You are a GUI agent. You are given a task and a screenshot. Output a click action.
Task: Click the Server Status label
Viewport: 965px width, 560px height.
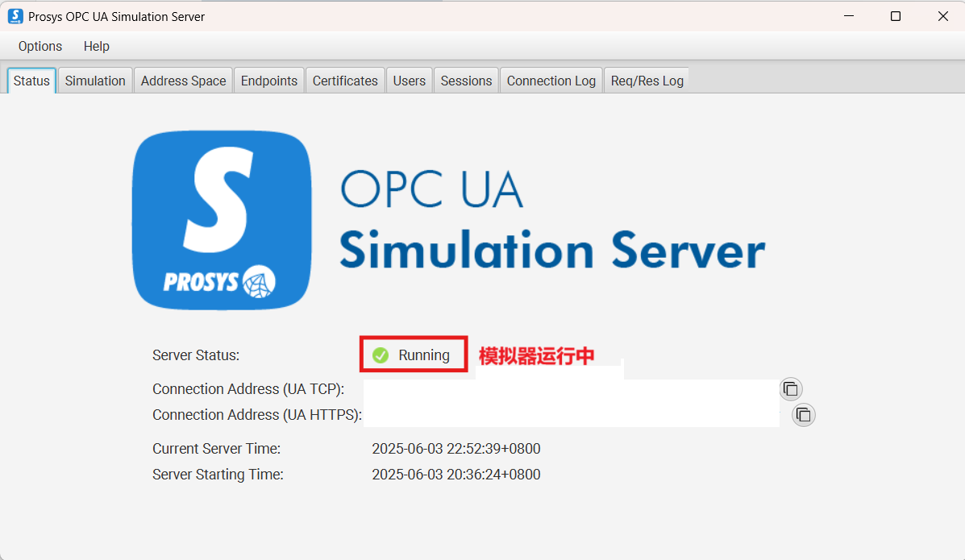[196, 355]
